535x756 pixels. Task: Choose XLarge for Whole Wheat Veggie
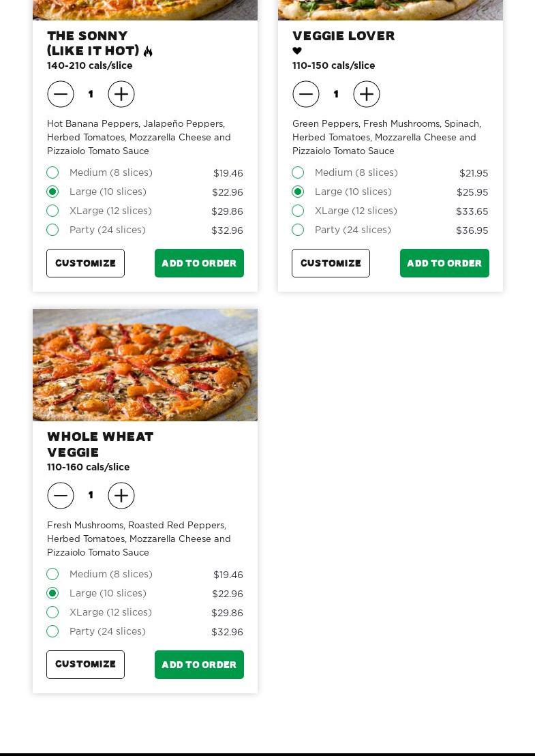(x=52, y=612)
